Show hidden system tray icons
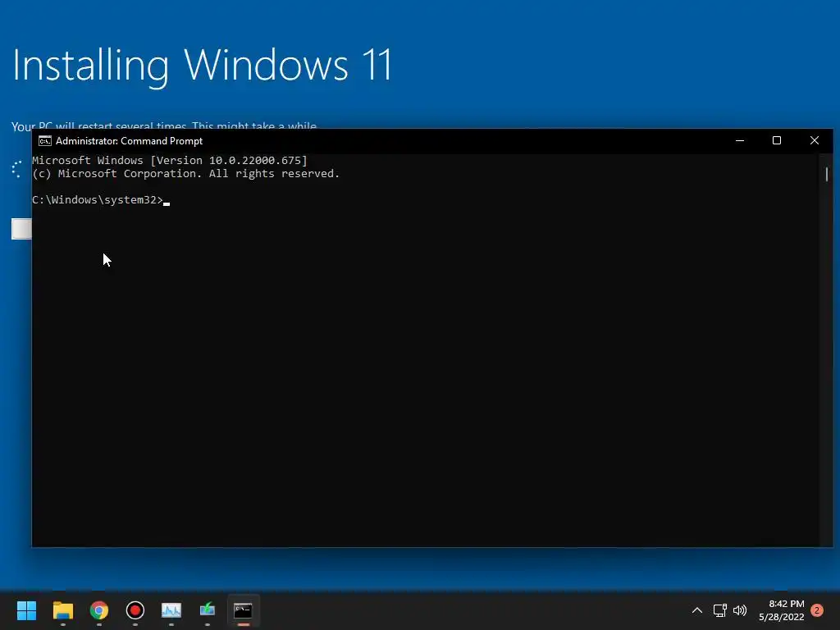This screenshot has width=840, height=630. 697,610
